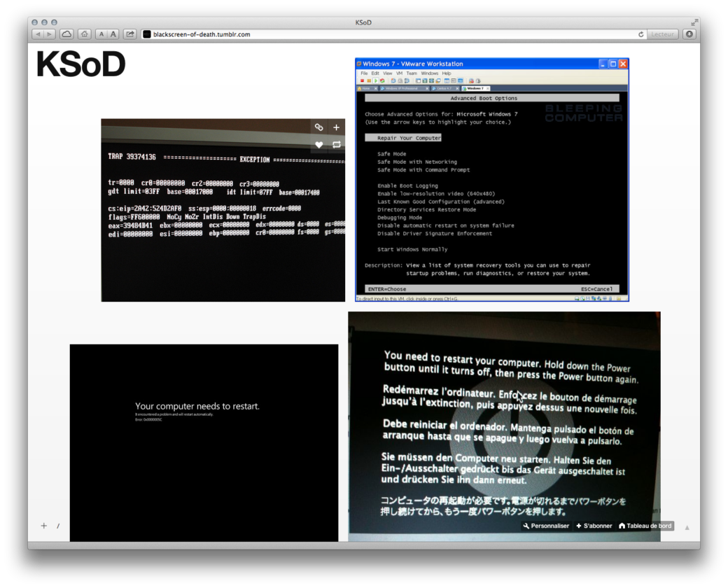The width and height of the screenshot is (728, 588).
Task: Enter full screen with corner arrows icon
Action: click(x=694, y=22)
